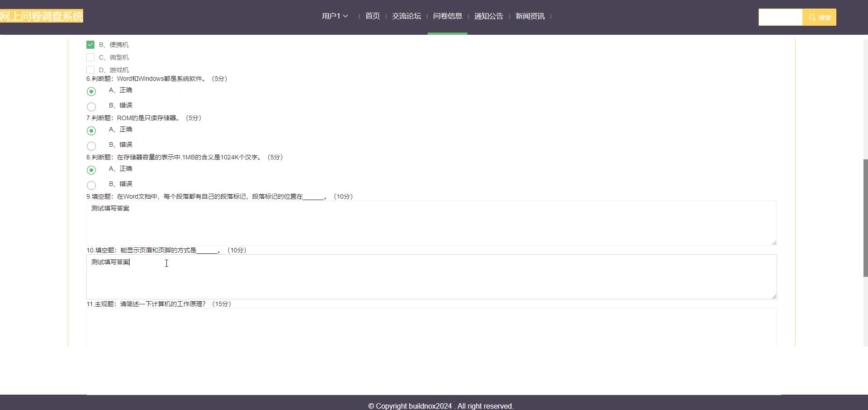
Task: Select the 问卷信息 nav item
Action: click(447, 16)
